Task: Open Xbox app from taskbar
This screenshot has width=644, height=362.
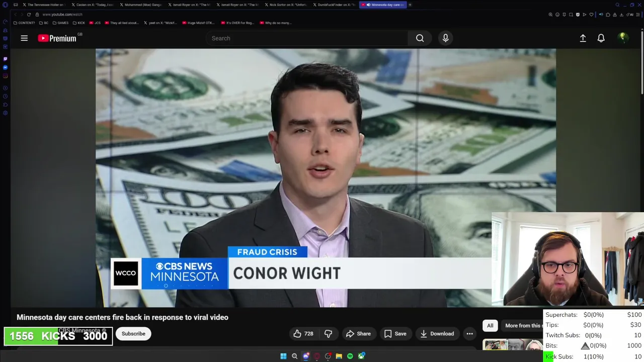Action: click(x=361, y=356)
